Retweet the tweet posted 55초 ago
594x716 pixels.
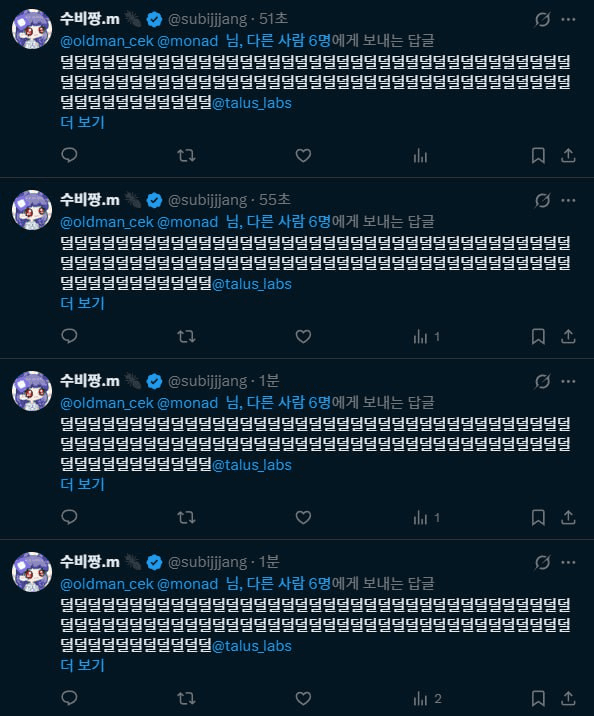pyautogui.click(x=186, y=337)
